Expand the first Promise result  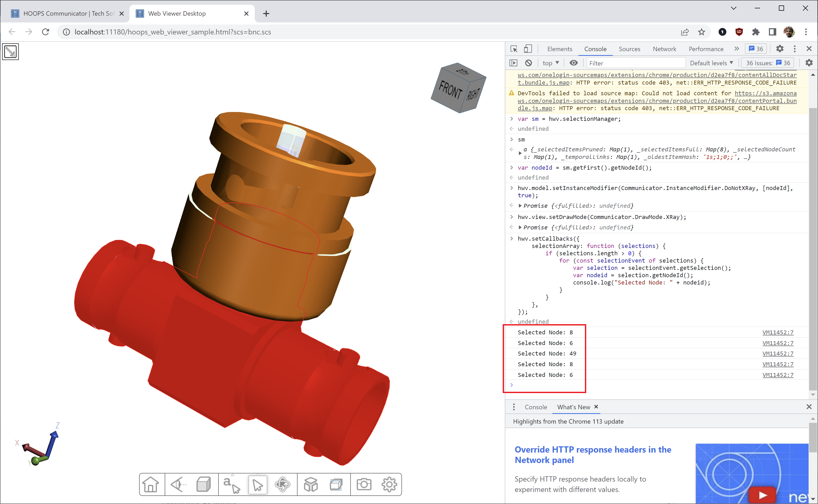click(520, 206)
